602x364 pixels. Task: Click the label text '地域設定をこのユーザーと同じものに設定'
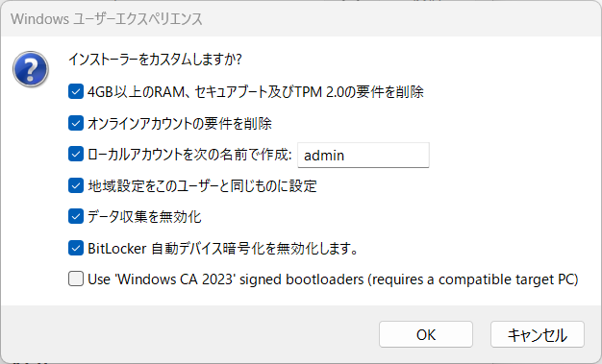[202, 186]
